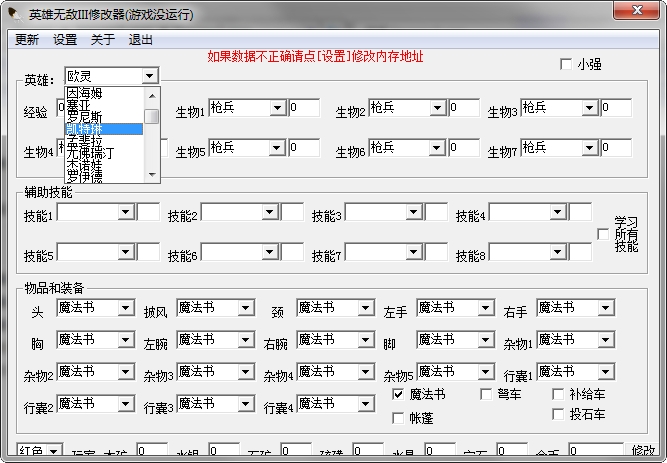Open the 技能2 skill dropdown
Image resolution: width=667 pixels, height=463 pixels.
click(x=270, y=212)
